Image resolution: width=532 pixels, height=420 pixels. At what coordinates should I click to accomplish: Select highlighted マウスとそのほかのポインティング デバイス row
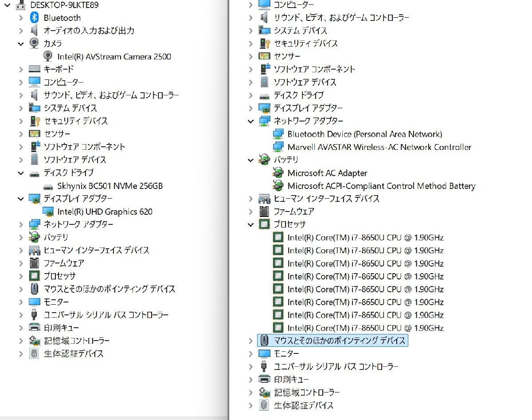(x=332, y=340)
